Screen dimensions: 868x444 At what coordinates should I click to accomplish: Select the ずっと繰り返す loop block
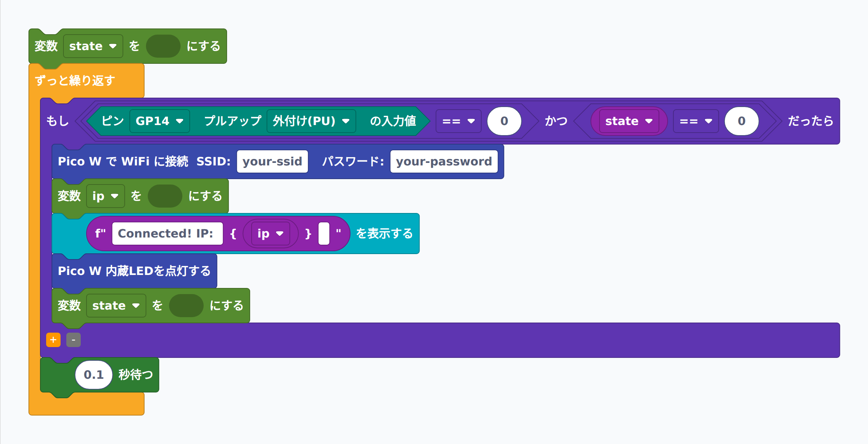point(75,81)
